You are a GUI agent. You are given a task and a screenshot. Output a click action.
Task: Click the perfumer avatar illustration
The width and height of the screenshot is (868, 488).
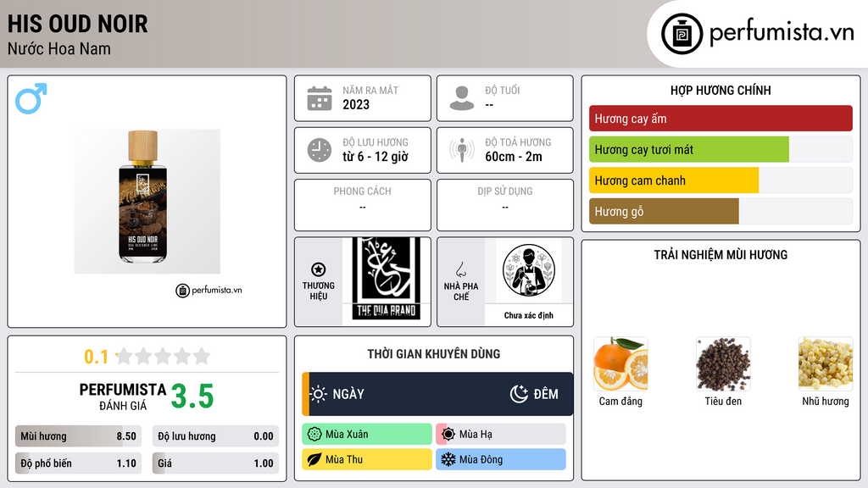[529, 270]
